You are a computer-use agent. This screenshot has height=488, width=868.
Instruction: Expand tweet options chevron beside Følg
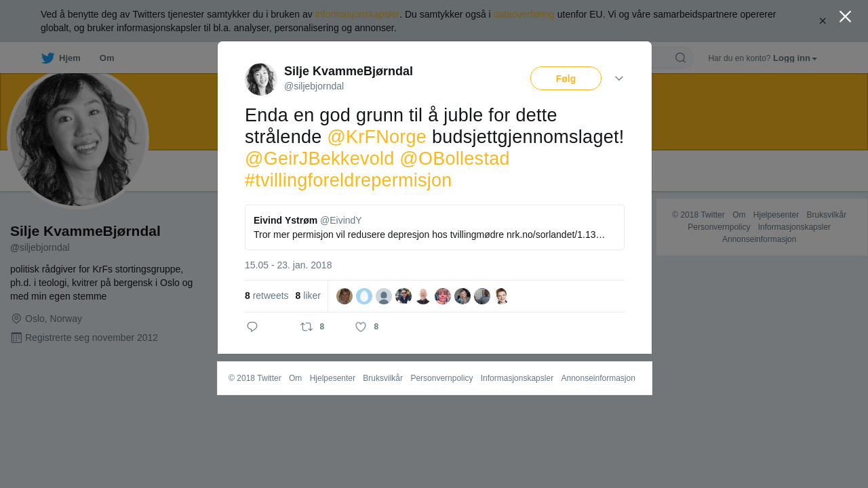tap(619, 79)
